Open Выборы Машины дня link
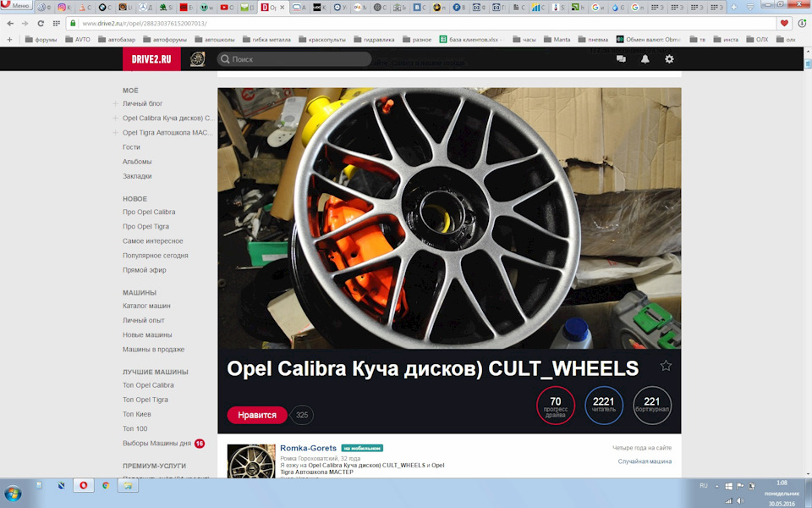Screen dimensions: 812x508 pyautogui.click(x=157, y=443)
